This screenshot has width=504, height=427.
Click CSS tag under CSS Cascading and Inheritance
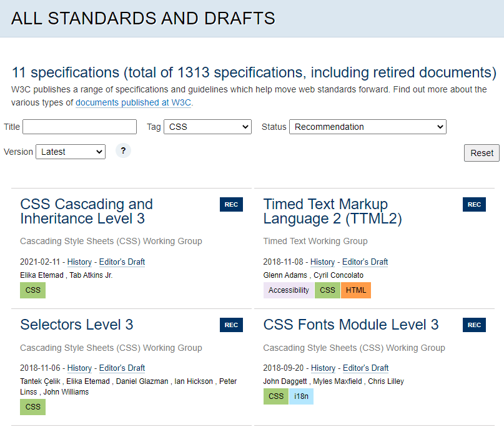[32, 290]
